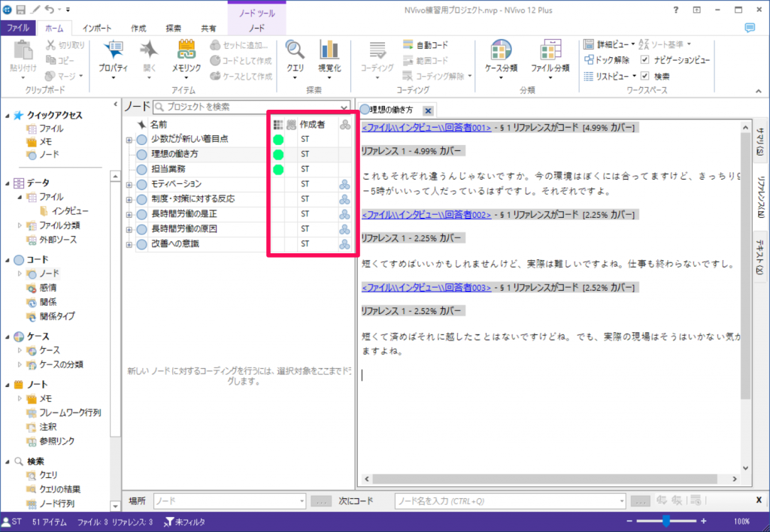Open the 回答者001 interview file link
770x532 pixels.
point(426,128)
